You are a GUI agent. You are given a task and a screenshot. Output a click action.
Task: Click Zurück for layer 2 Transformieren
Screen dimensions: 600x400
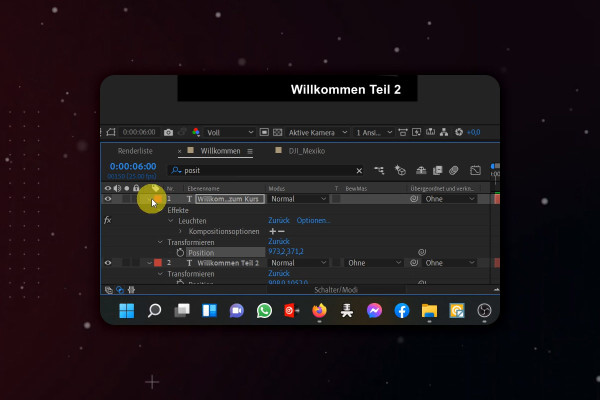(x=279, y=273)
